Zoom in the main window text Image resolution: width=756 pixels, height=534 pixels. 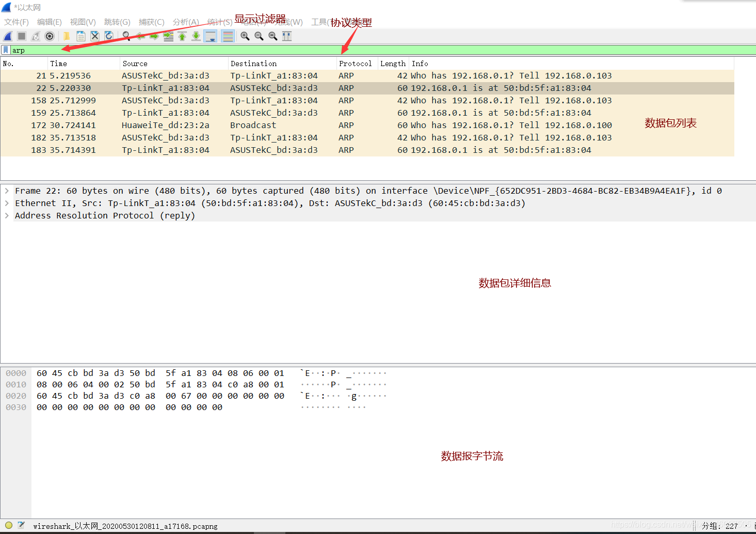pos(245,36)
